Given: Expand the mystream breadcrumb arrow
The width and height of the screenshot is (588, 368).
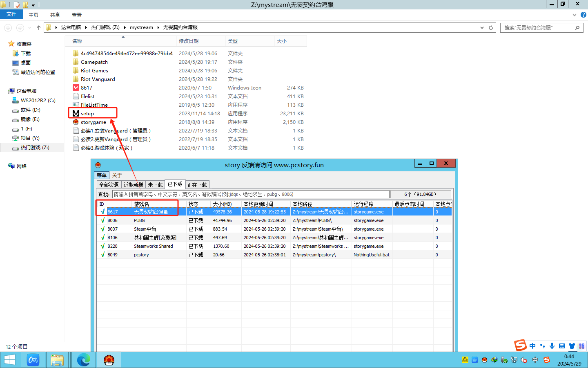Looking at the screenshot, I should click(x=158, y=27).
